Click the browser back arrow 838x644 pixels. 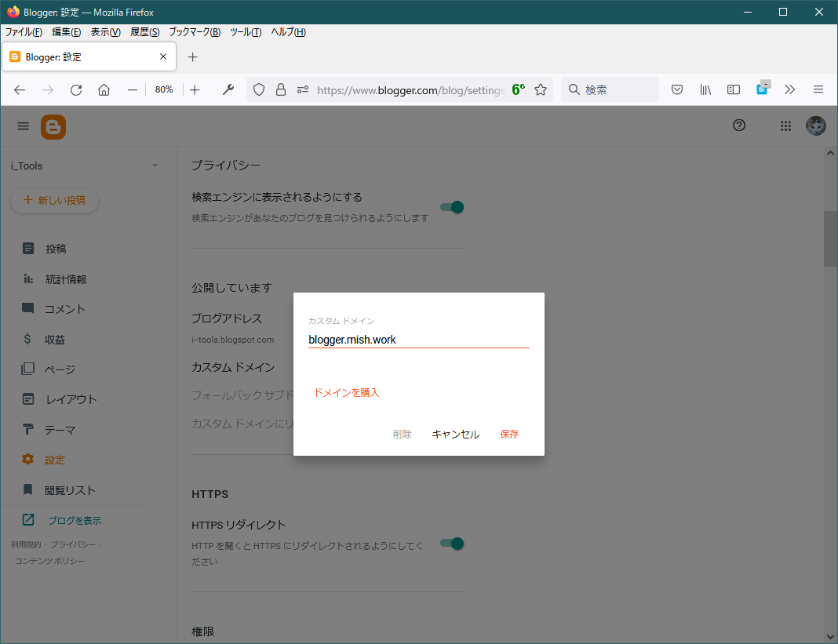[x=20, y=89]
